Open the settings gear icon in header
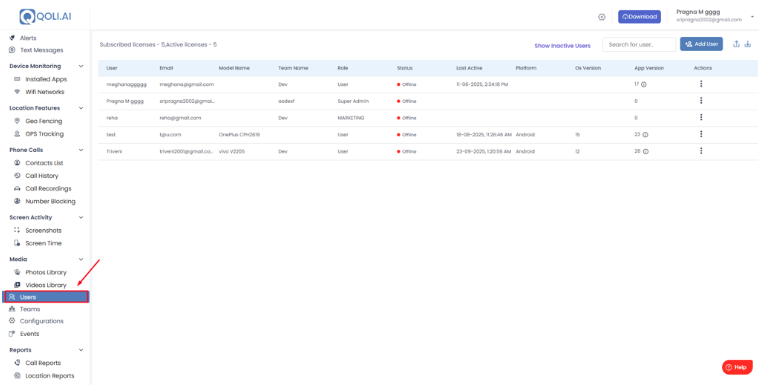759x385 pixels. pos(602,17)
